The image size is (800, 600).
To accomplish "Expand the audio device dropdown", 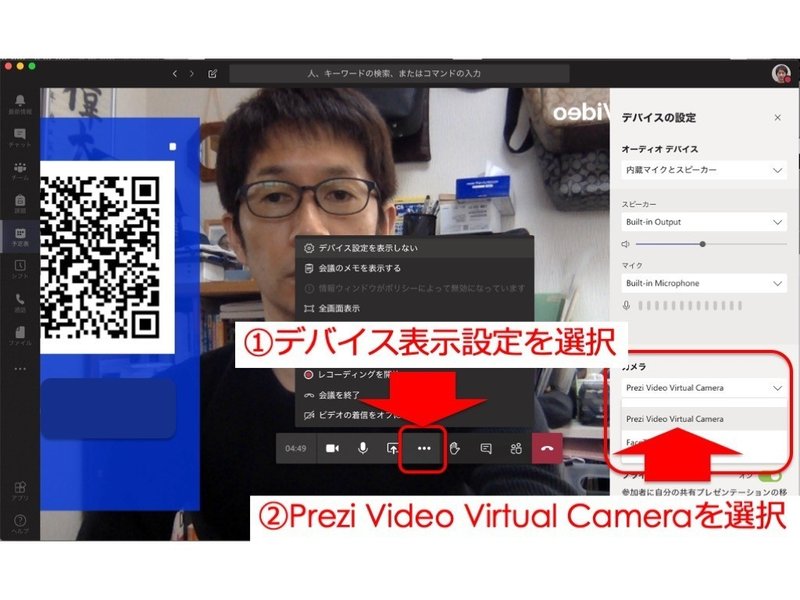I will point(704,170).
